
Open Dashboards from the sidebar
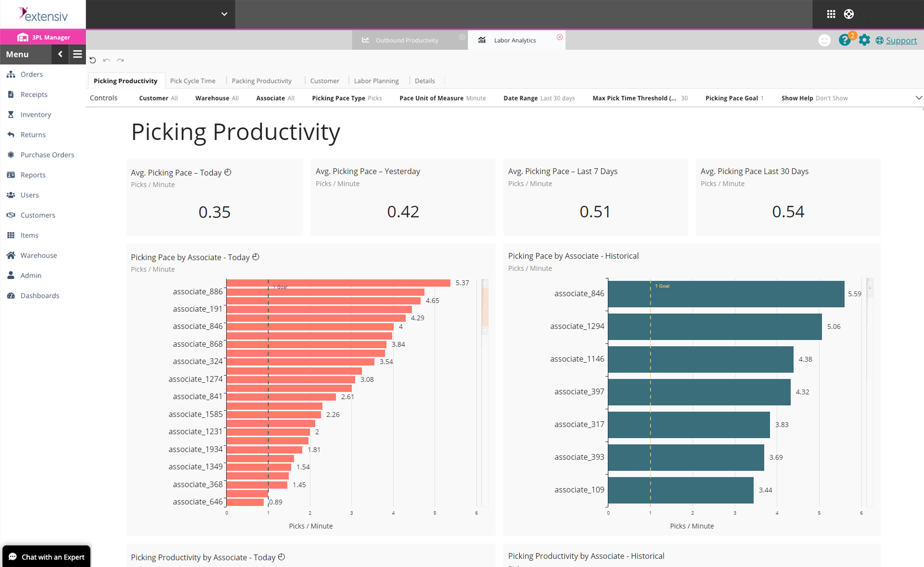click(x=39, y=295)
